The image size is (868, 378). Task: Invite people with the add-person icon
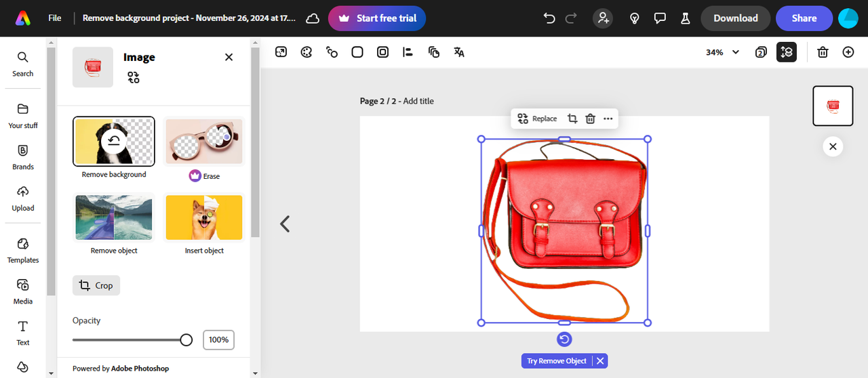pos(603,18)
